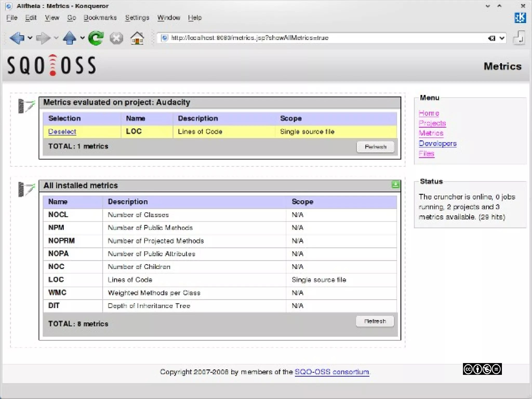The height and width of the screenshot is (399, 532).
Task: Click the Up directory arrow icon
Action: tap(69, 38)
